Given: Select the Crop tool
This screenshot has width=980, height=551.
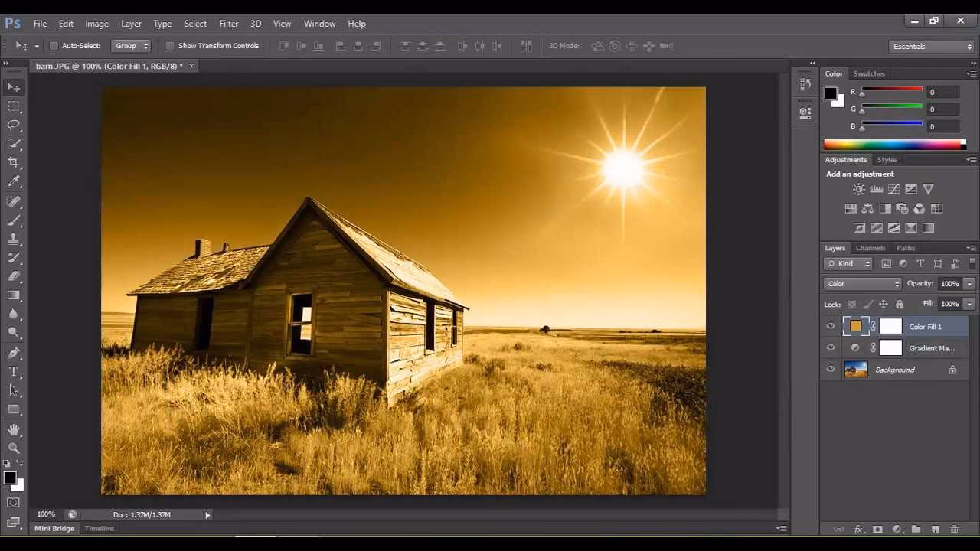Looking at the screenshot, I should coord(14,162).
